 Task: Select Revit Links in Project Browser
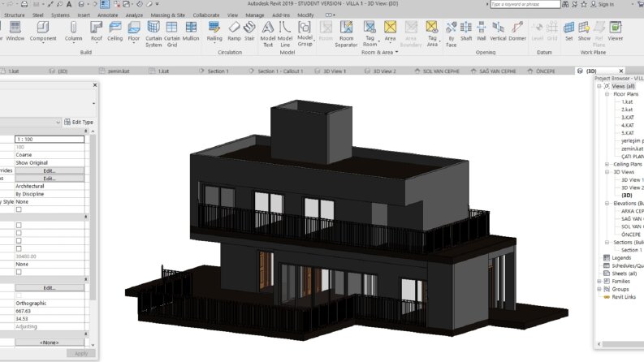624,297
